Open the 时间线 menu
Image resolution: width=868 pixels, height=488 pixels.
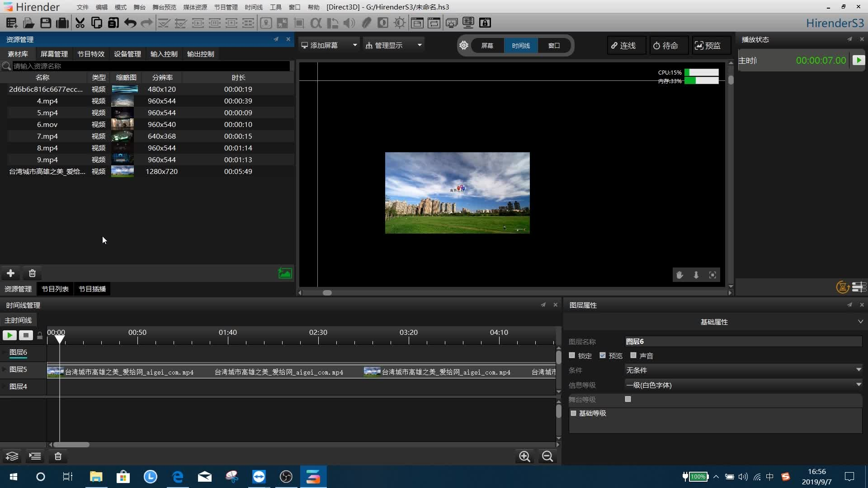pos(254,7)
